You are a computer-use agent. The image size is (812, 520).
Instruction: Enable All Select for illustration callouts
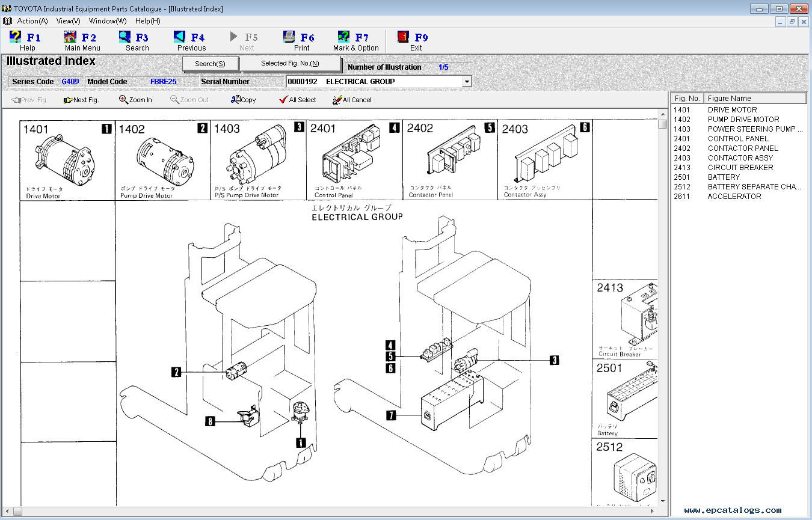(298, 100)
